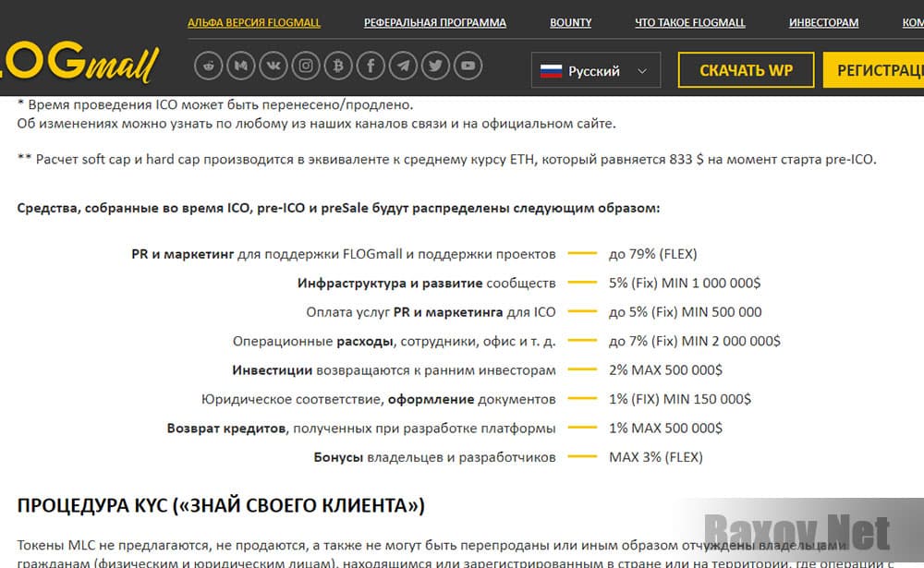This screenshot has width=924, height=568.
Task: Select ИНВЕСТОРАМ in the navigation
Action: click(822, 22)
